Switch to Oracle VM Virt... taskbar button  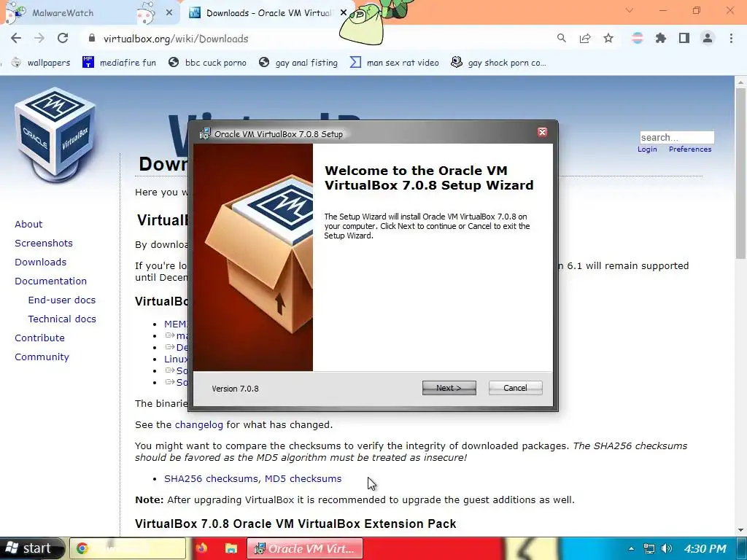tap(305, 548)
